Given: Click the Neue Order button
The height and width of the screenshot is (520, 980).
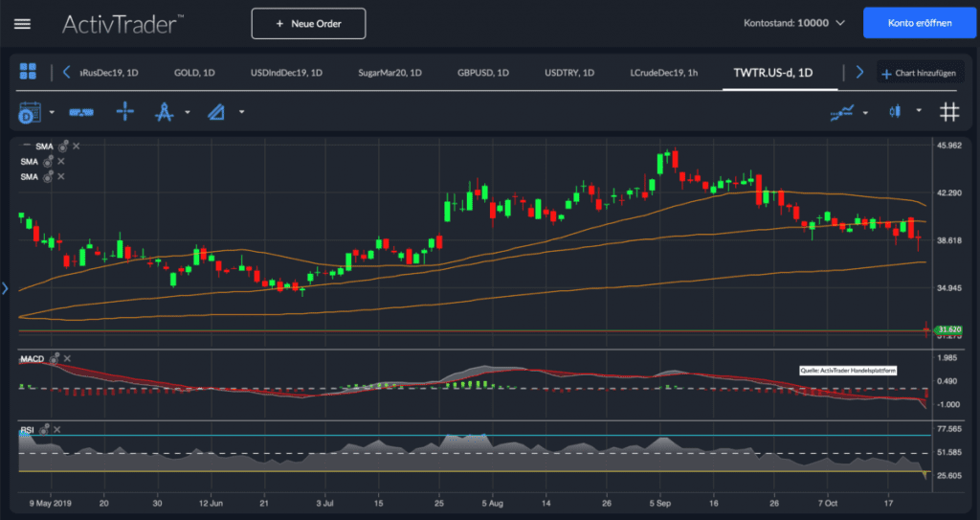Looking at the screenshot, I should (x=309, y=24).
